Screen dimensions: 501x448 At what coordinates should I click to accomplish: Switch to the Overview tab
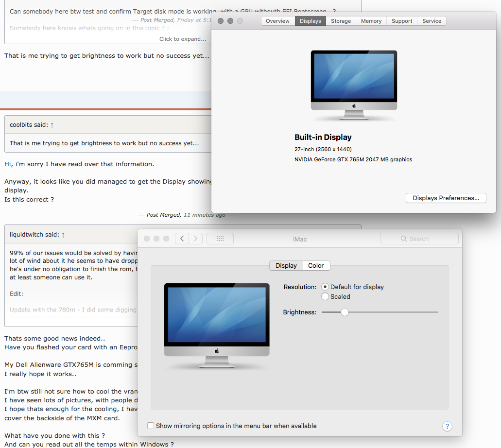pyautogui.click(x=277, y=21)
